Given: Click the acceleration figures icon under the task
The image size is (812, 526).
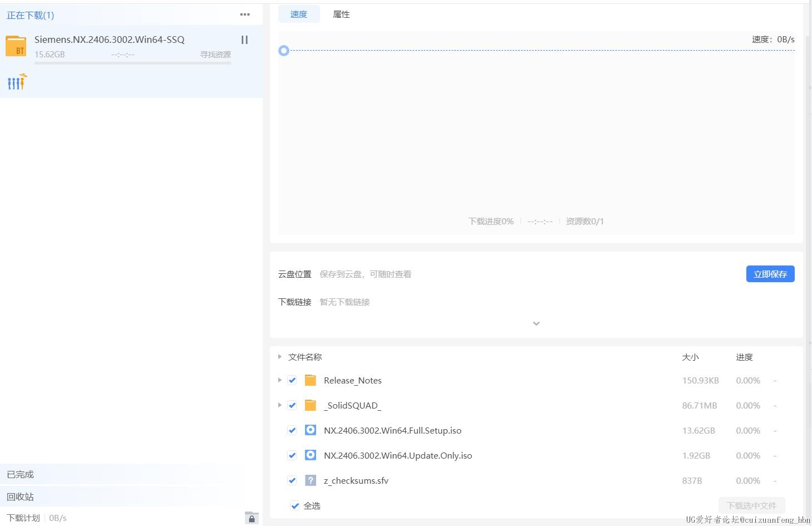Looking at the screenshot, I should [17, 82].
